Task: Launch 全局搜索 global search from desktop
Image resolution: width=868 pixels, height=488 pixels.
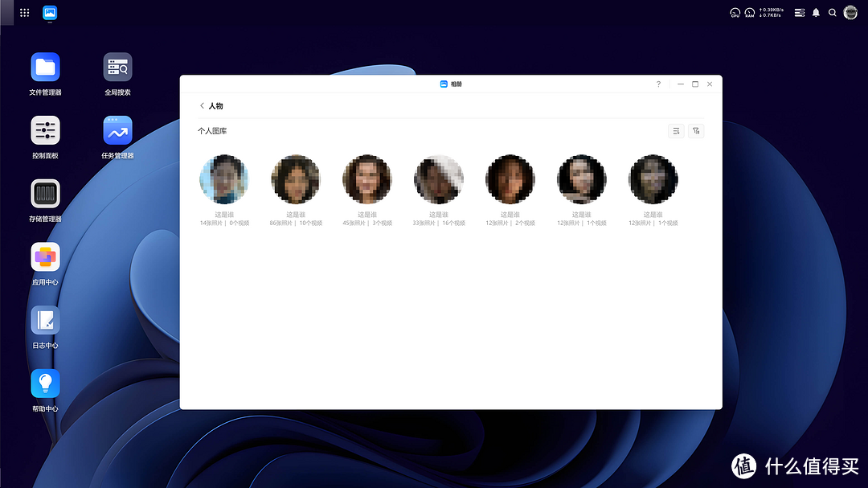Action: [117, 68]
